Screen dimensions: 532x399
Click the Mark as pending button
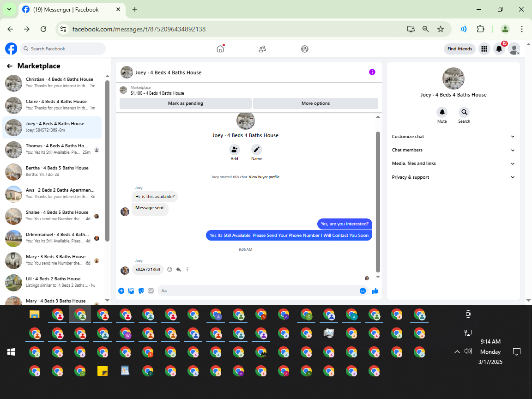coord(186,103)
